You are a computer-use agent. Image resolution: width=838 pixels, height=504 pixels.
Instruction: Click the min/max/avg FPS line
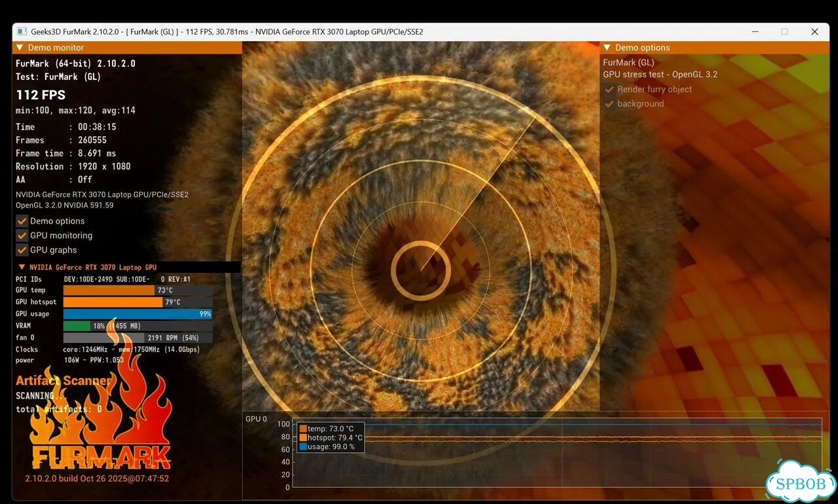coord(76,111)
